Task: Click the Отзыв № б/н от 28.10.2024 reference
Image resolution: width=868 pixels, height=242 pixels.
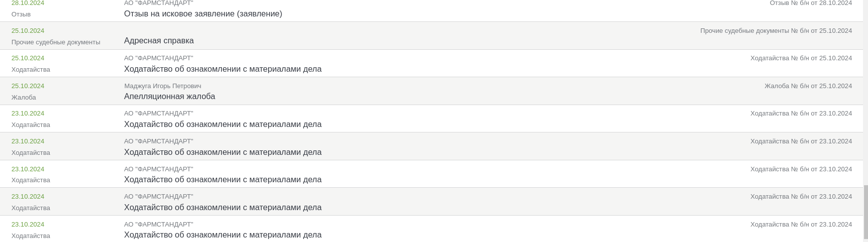Action: tap(811, 3)
